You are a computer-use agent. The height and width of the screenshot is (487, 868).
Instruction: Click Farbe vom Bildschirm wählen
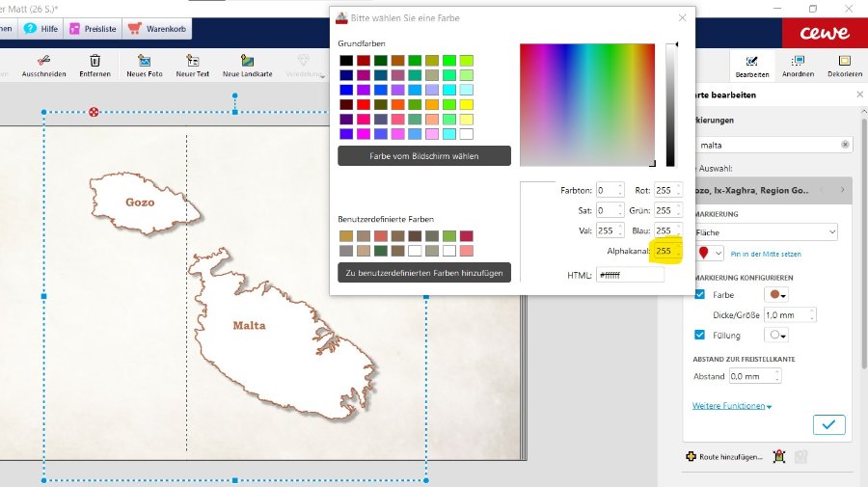pos(424,156)
